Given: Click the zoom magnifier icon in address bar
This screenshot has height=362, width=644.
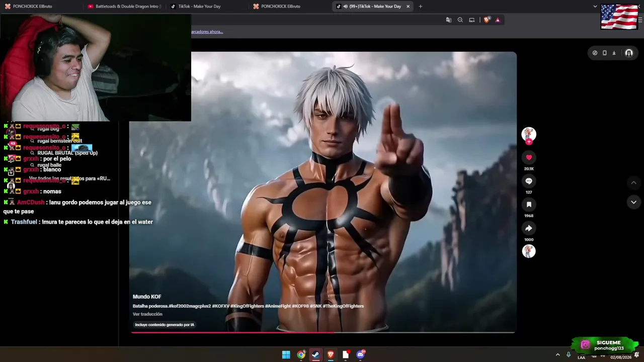Looking at the screenshot, I should [460, 20].
